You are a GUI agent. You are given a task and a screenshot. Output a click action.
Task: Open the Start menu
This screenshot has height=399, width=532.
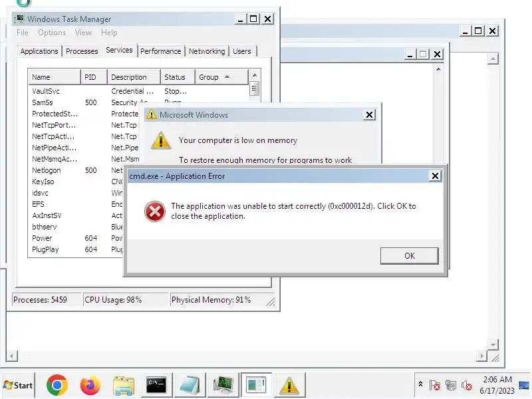point(19,385)
